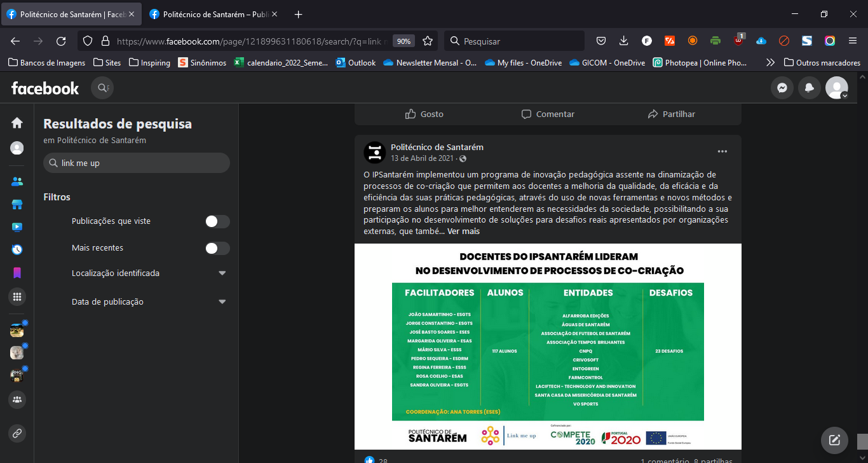Open uBlock Origin extension icon
This screenshot has height=463, width=868.
click(738, 39)
